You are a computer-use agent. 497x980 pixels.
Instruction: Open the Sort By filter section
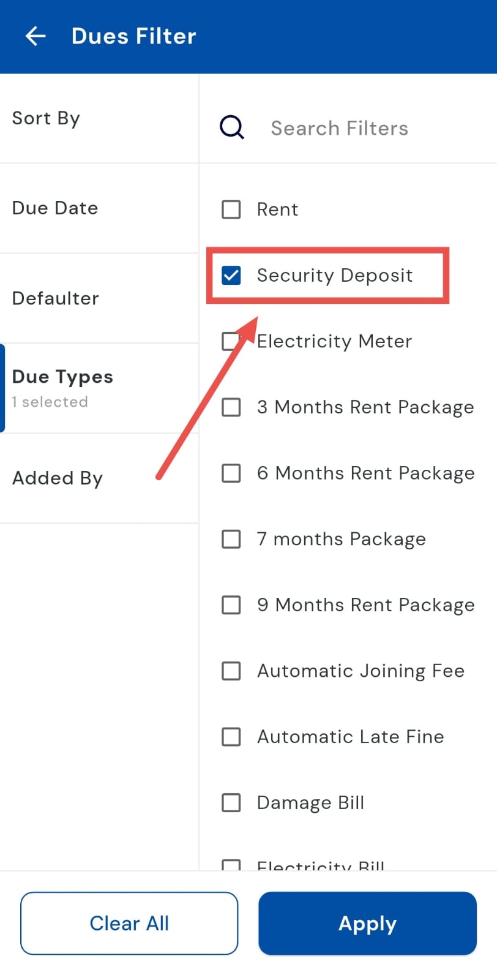(x=99, y=118)
